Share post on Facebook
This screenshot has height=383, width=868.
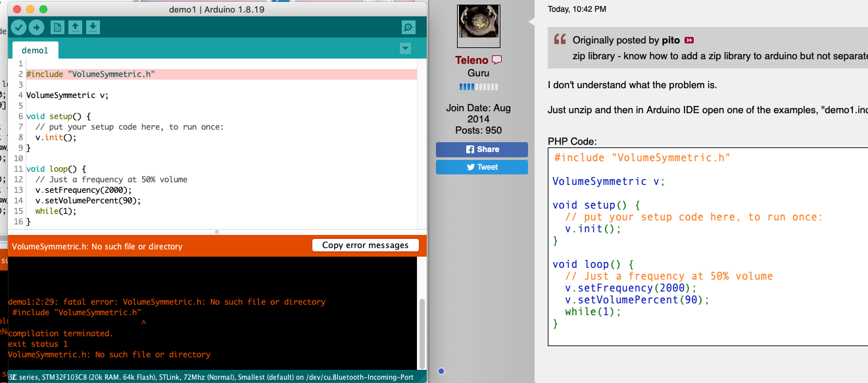click(482, 149)
